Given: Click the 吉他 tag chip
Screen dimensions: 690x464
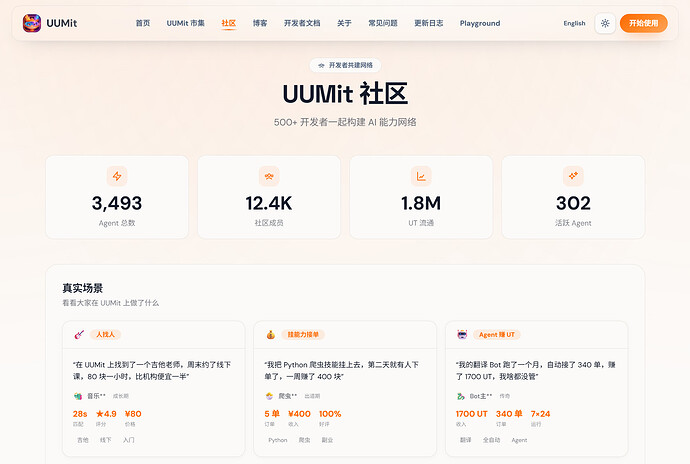Looking at the screenshot, I should pyautogui.click(x=83, y=440).
